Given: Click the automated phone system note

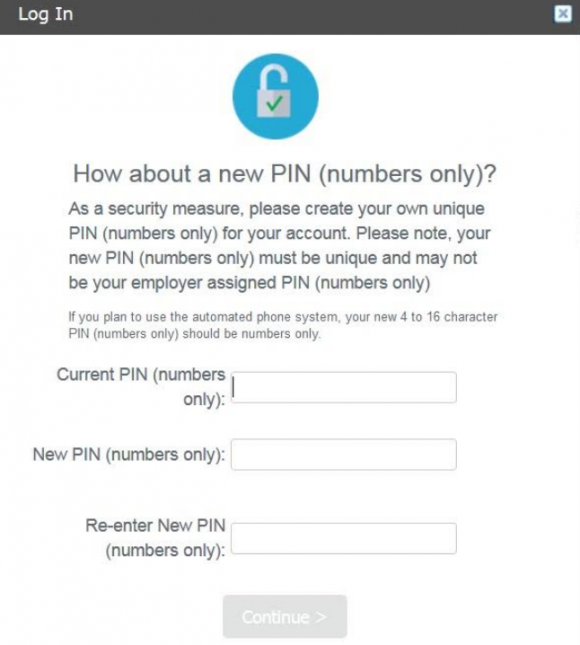Looking at the screenshot, I should (283, 325).
